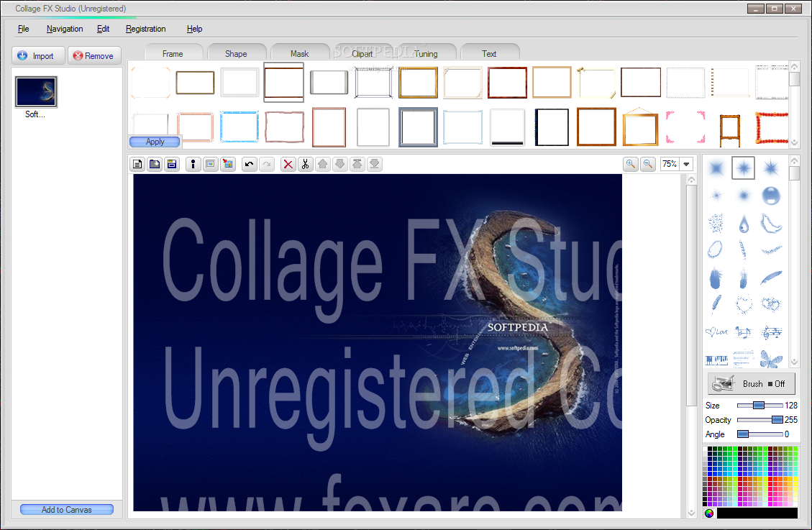Select the hanging gold picture frame
The width and height of the screenshot is (812, 530).
point(640,127)
